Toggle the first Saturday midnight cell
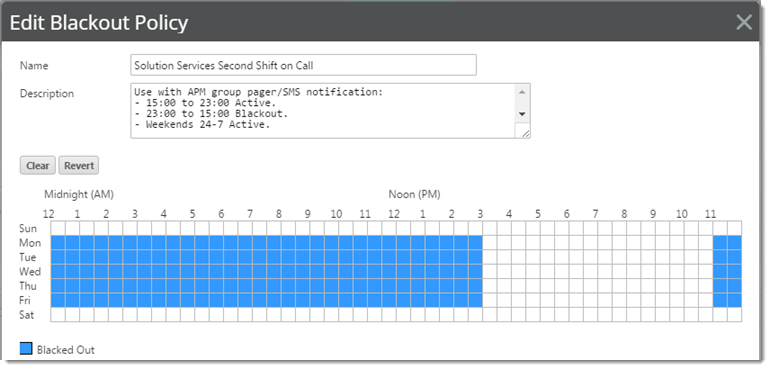The image size is (770, 369). point(58,314)
